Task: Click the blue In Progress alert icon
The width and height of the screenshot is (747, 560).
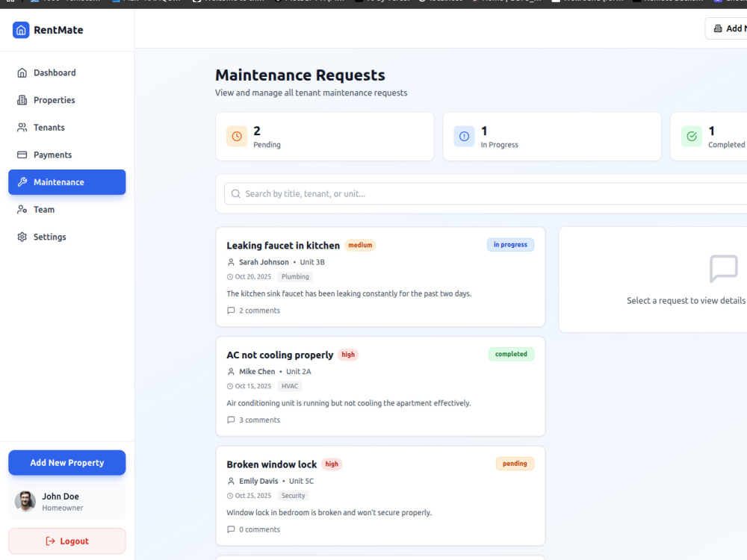Action: pyautogui.click(x=464, y=136)
